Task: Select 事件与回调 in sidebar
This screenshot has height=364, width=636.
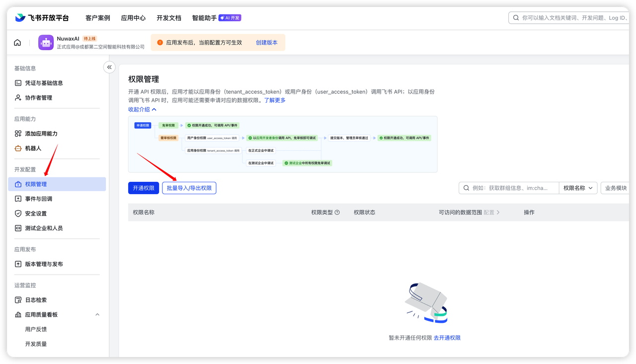Action: (57, 199)
